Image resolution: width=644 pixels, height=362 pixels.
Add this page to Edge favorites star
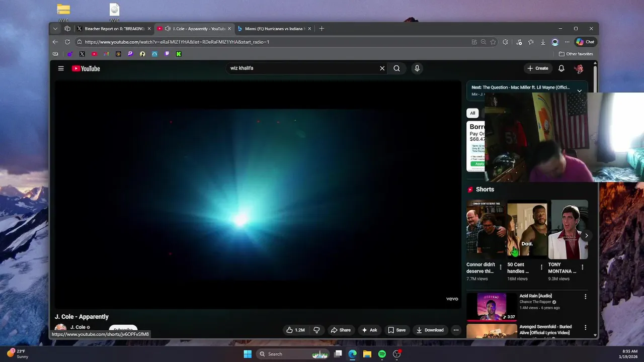493,42
